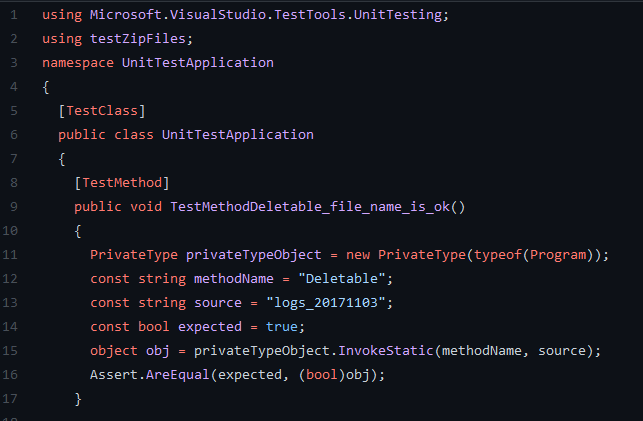Viewport: 643px width, 421px height.
Task: Click method name 'TestMethodDeletable_file_name_is_ok'
Action: tap(310, 207)
